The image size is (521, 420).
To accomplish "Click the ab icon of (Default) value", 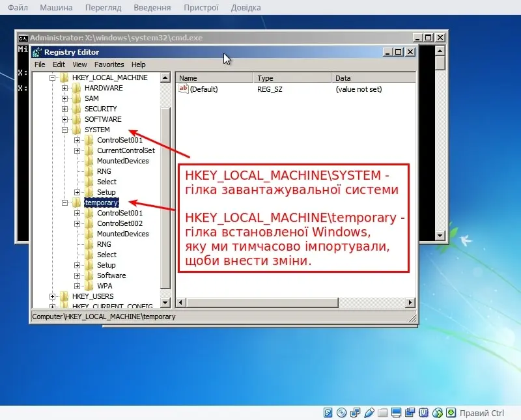I will tap(184, 89).
